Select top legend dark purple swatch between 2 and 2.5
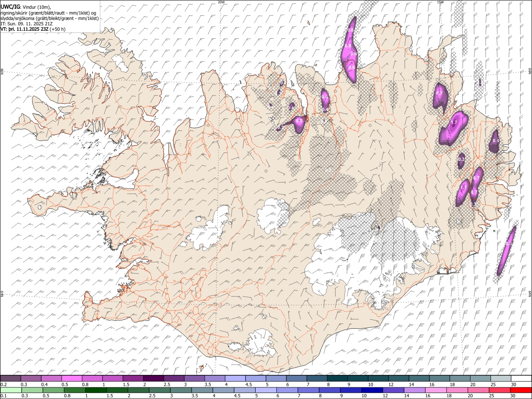The height and width of the screenshot is (399, 532). [153, 378]
